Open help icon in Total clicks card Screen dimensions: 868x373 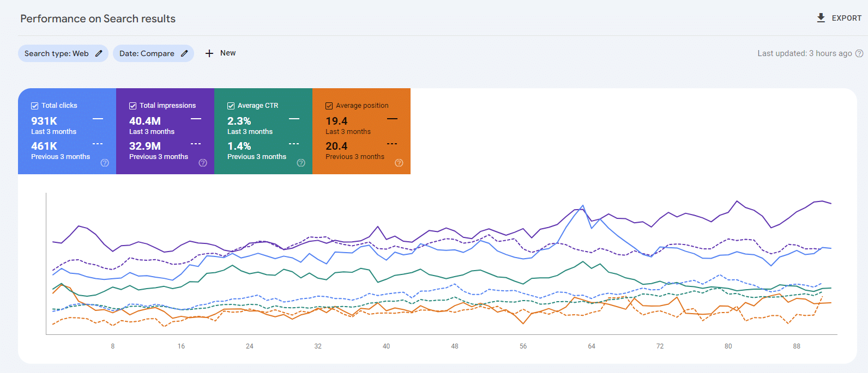click(x=105, y=163)
